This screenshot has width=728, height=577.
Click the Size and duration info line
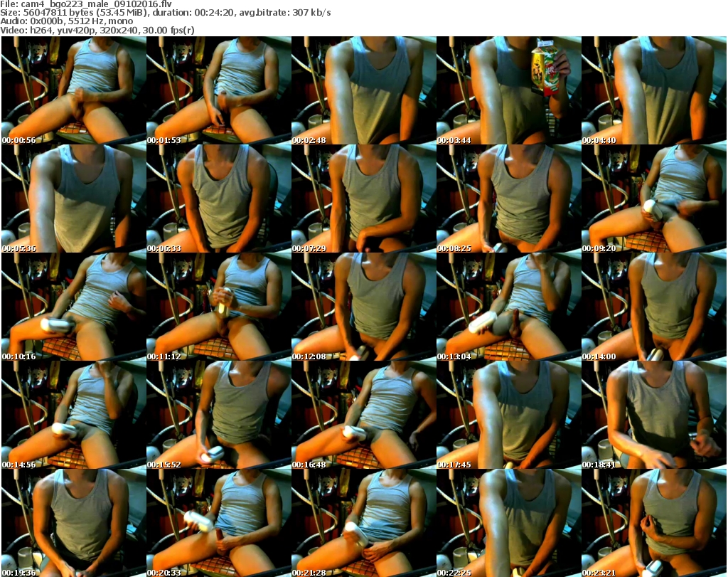click(166, 13)
